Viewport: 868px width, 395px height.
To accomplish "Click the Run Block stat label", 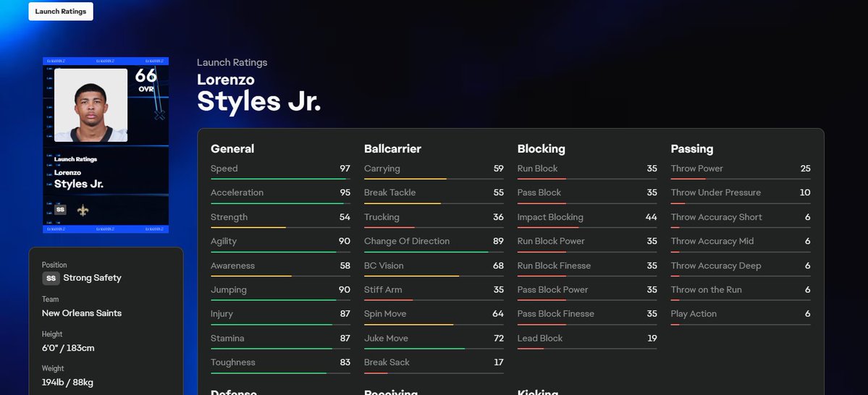I will click(x=537, y=169).
